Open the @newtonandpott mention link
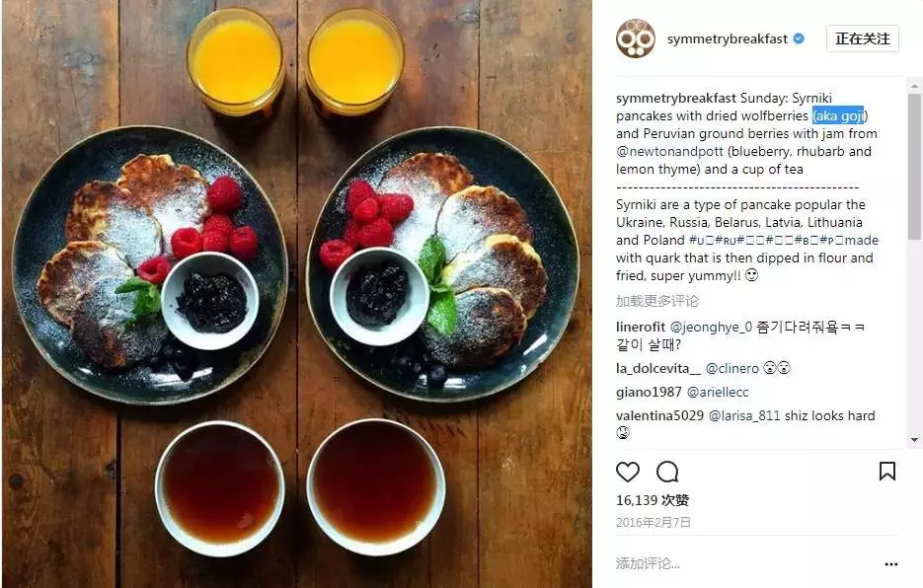The width and height of the screenshot is (923, 588). [670, 151]
